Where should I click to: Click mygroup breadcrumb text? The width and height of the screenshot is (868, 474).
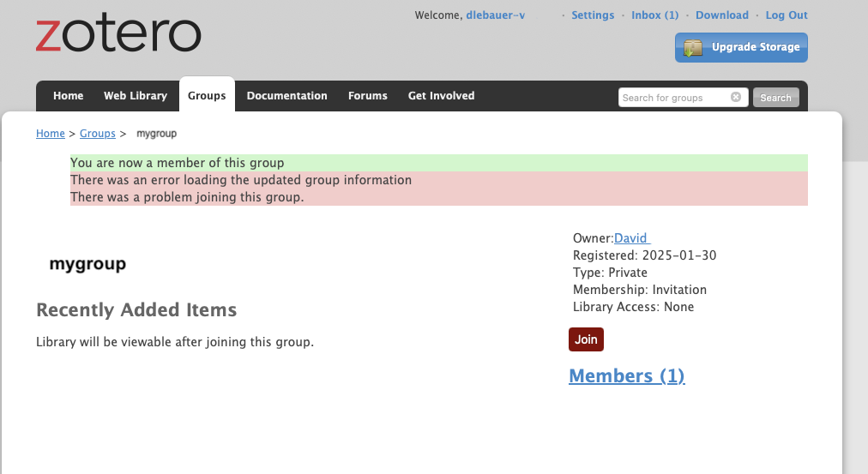pyautogui.click(x=157, y=134)
